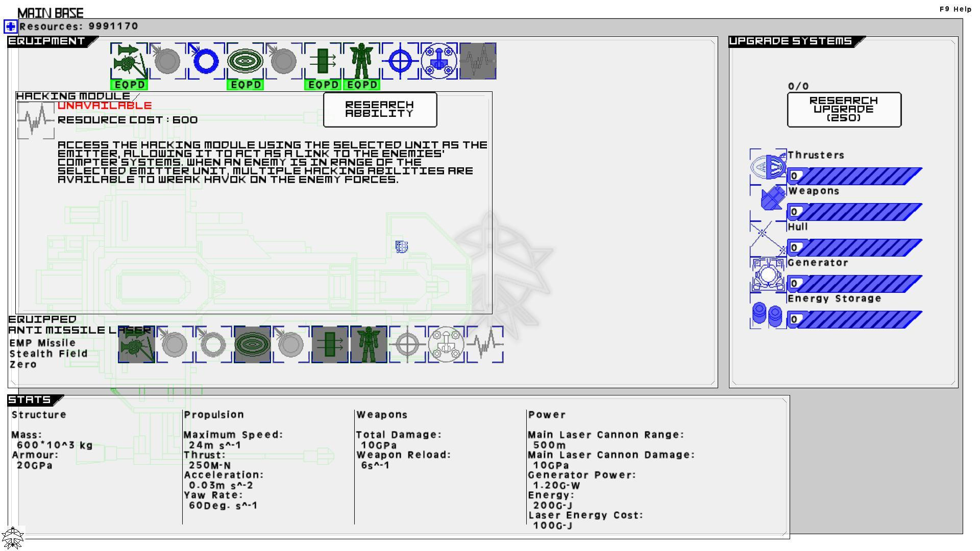Click the Research Ability button

pyautogui.click(x=380, y=110)
